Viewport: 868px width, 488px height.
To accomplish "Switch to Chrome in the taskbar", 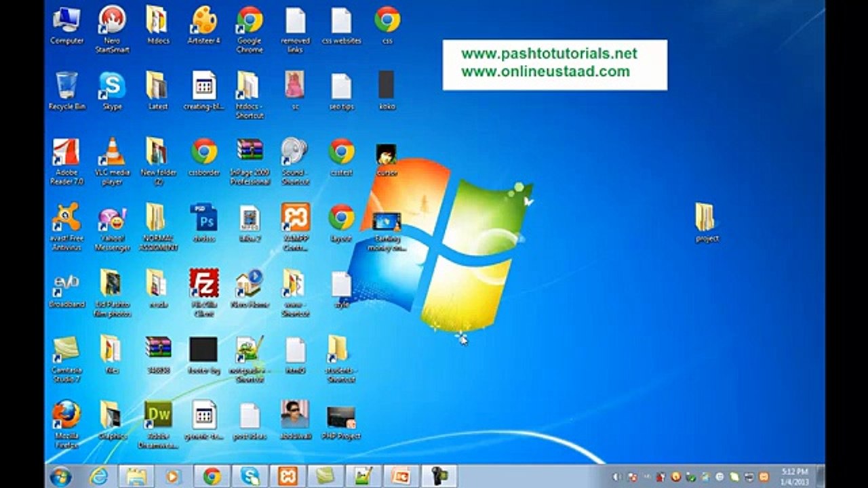I will click(x=212, y=476).
